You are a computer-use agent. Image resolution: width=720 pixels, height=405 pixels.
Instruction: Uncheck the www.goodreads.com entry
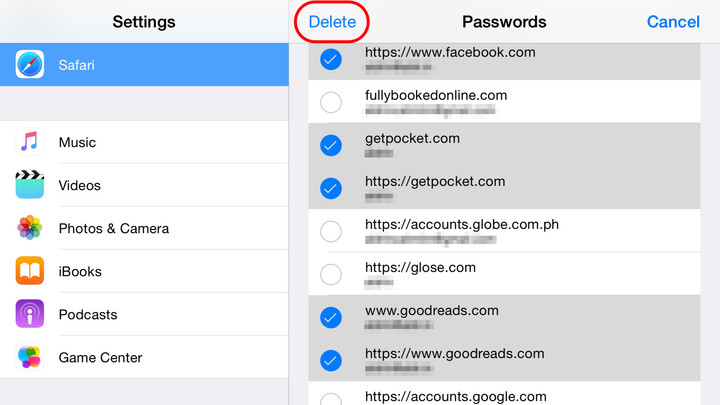click(x=331, y=317)
